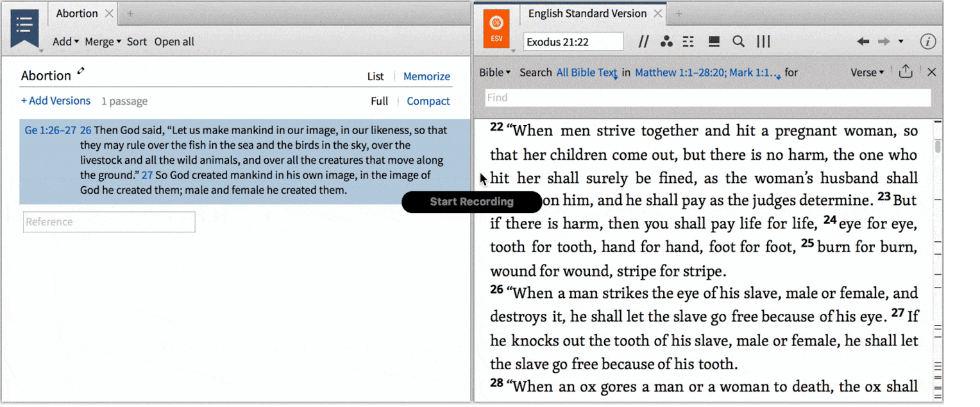
Task: Click verse 25 'burn for burn' text
Action: [x=868, y=247]
